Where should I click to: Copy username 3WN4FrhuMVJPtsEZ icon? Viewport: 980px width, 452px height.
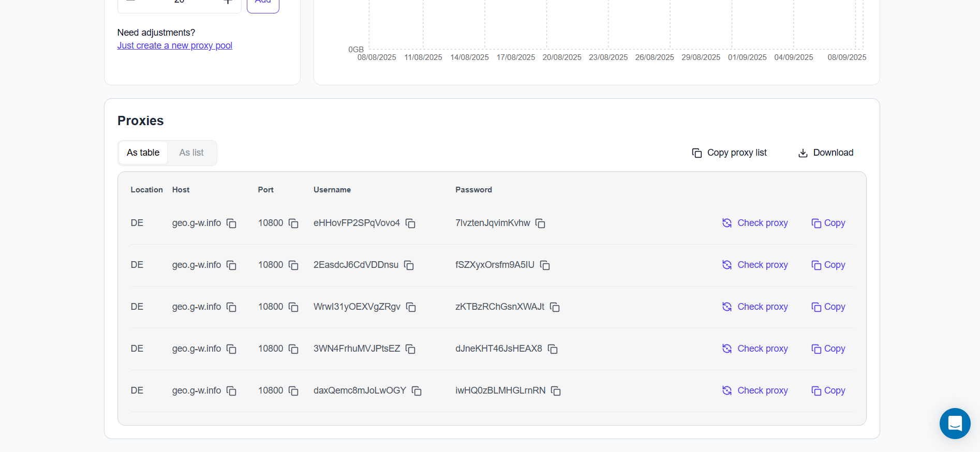[x=410, y=349]
